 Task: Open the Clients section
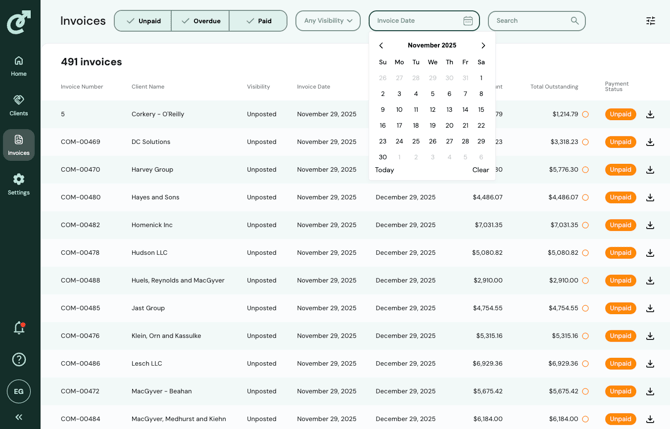(x=19, y=106)
